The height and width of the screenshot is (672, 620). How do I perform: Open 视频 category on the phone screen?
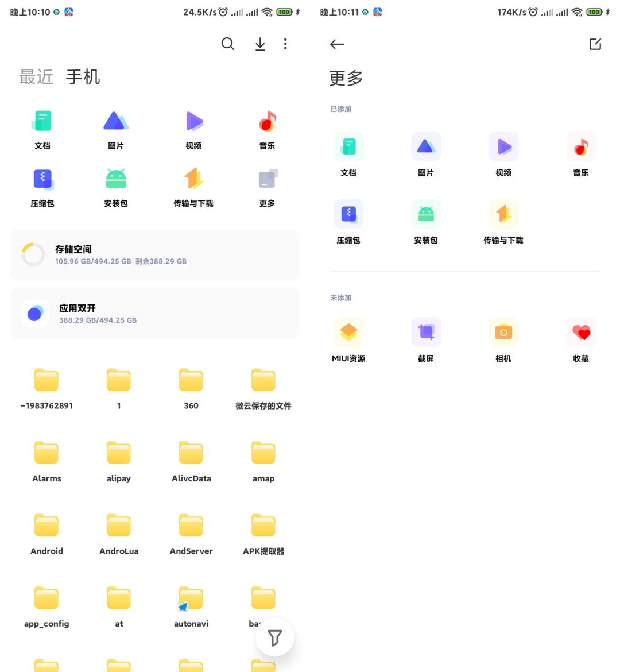pos(193,130)
